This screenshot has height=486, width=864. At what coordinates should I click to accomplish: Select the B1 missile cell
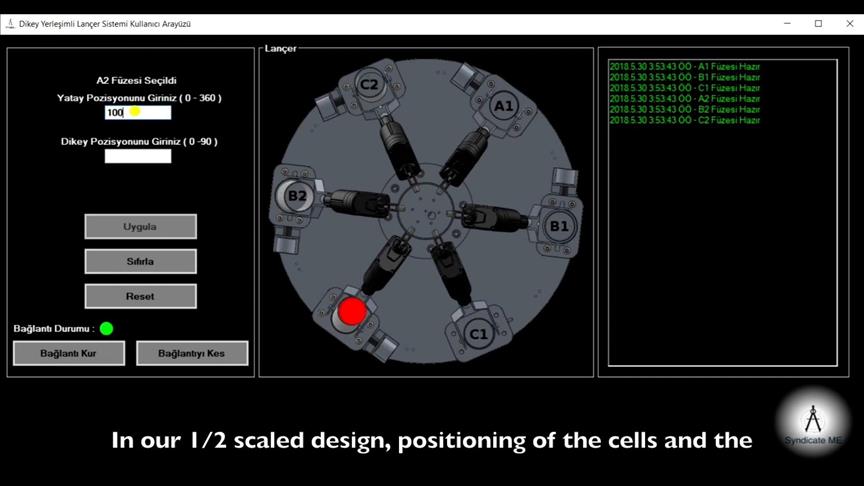(x=558, y=226)
